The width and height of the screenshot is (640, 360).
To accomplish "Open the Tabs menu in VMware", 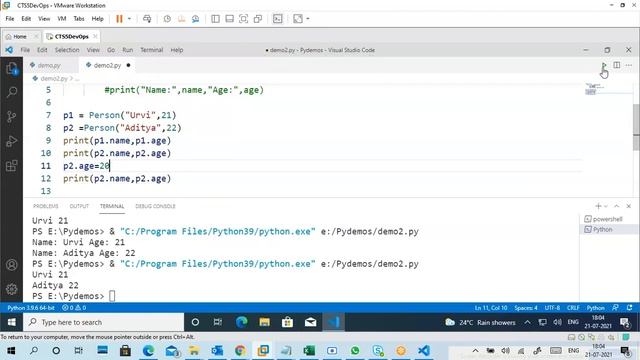I will (79, 19).
